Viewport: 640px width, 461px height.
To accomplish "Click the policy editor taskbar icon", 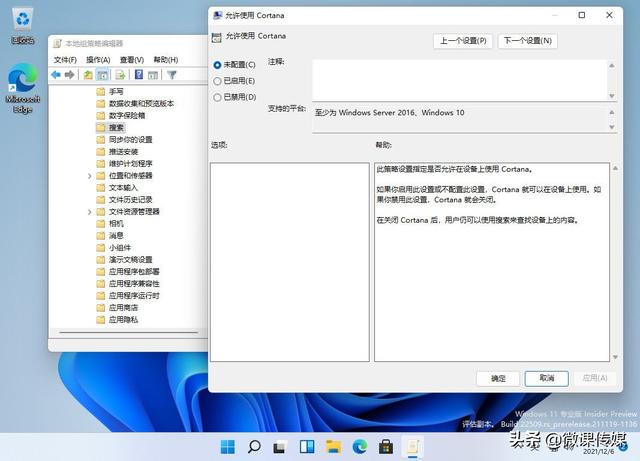I will (x=412, y=447).
